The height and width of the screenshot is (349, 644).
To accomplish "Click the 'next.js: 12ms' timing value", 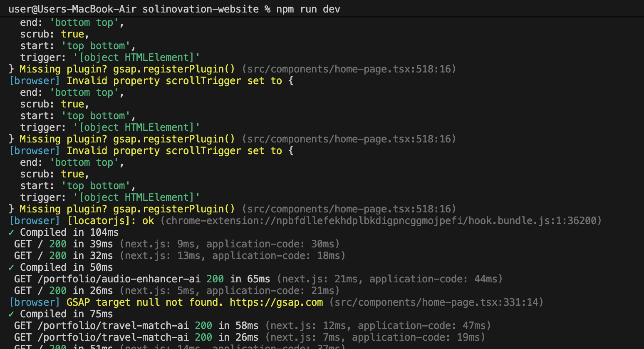I will (308, 326).
